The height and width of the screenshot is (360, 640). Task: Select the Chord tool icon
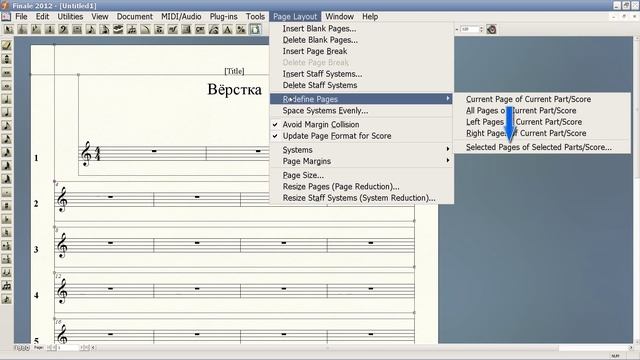click(x=200, y=29)
